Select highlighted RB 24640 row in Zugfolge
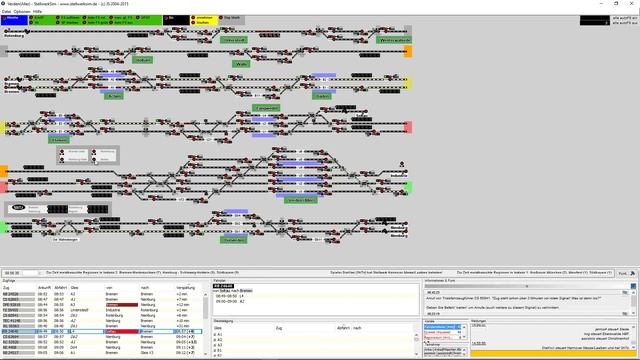Viewport: 640px width, 360px height. click(102, 331)
